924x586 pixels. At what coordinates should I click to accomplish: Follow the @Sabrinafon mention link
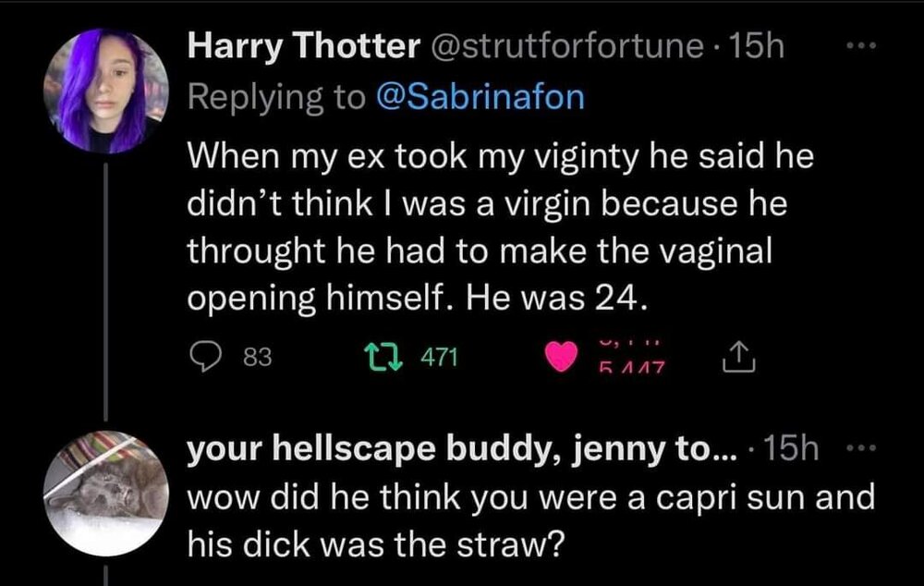(x=482, y=97)
